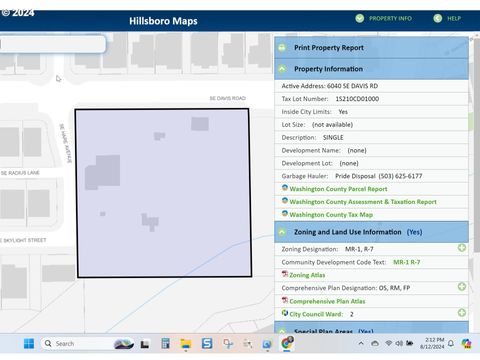Expand Comprehensive Plan Designation details

462,287
